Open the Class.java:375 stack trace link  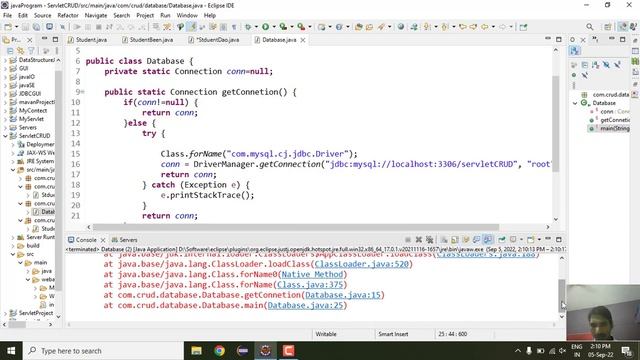[310, 284]
